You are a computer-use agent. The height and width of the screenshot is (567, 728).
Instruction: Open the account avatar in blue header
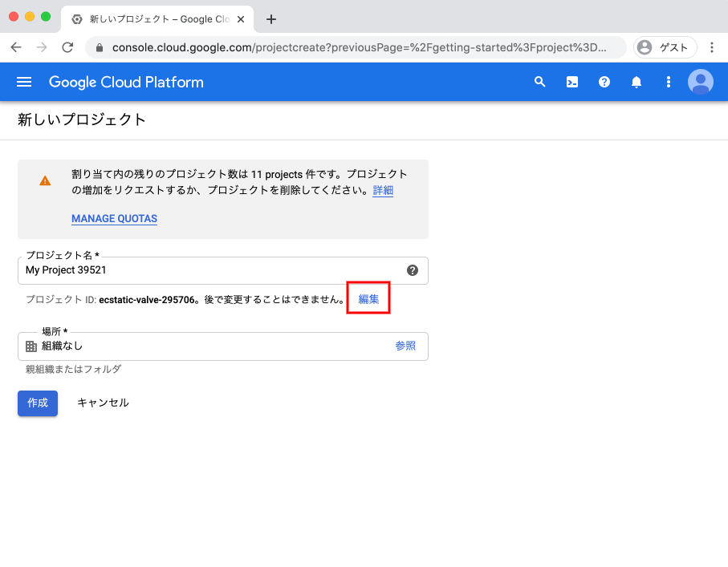(700, 82)
